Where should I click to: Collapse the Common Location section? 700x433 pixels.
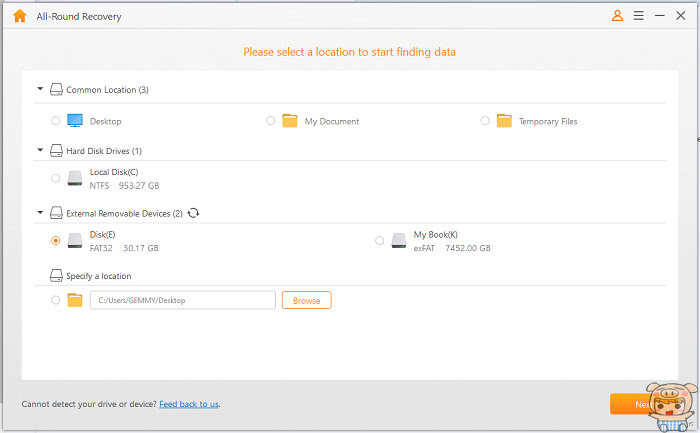tap(40, 89)
